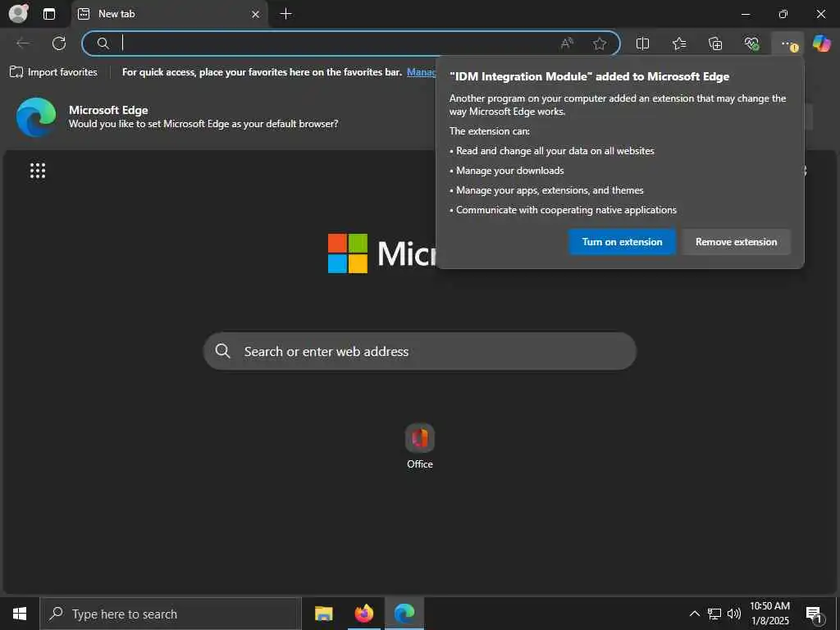The width and height of the screenshot is (840, 630).
Task: Open the tab actions menu icon
Action: pyautogui.click(x=49, y=14)
